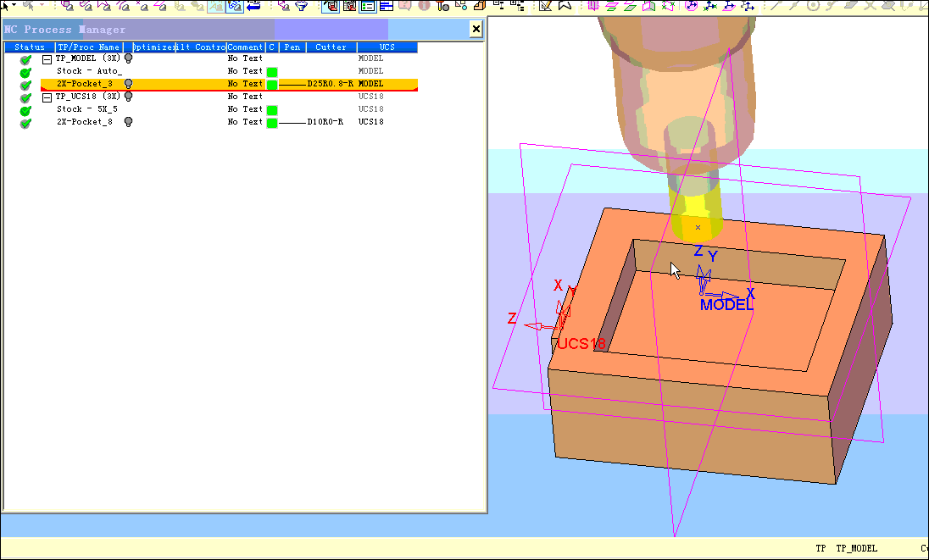Click the Optimizer column header
This screenshot has height=560, width=929.
153,47
